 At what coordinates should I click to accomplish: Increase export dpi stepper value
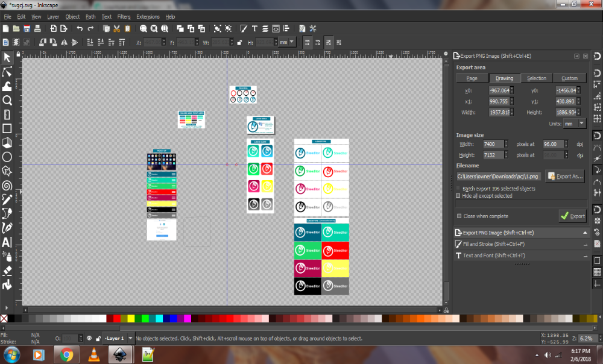566,142
